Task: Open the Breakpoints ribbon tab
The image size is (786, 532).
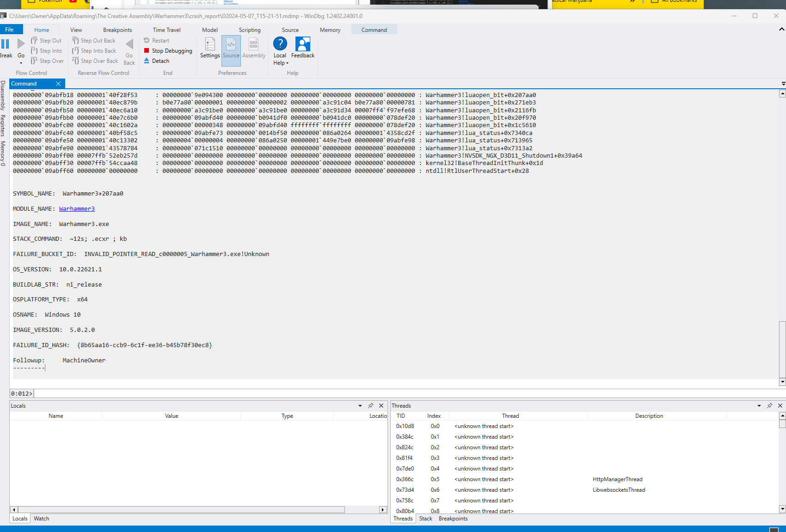Action: pos(117,30)
